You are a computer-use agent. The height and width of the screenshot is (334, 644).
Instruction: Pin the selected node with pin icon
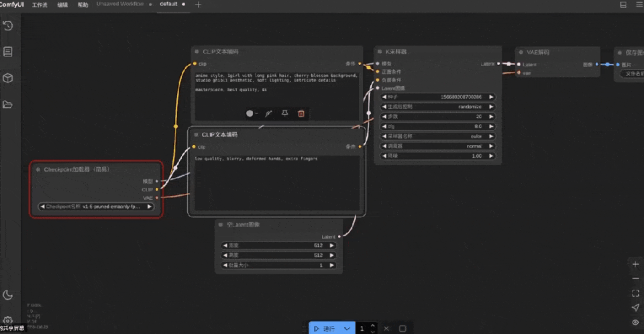[x=285, y=113]
